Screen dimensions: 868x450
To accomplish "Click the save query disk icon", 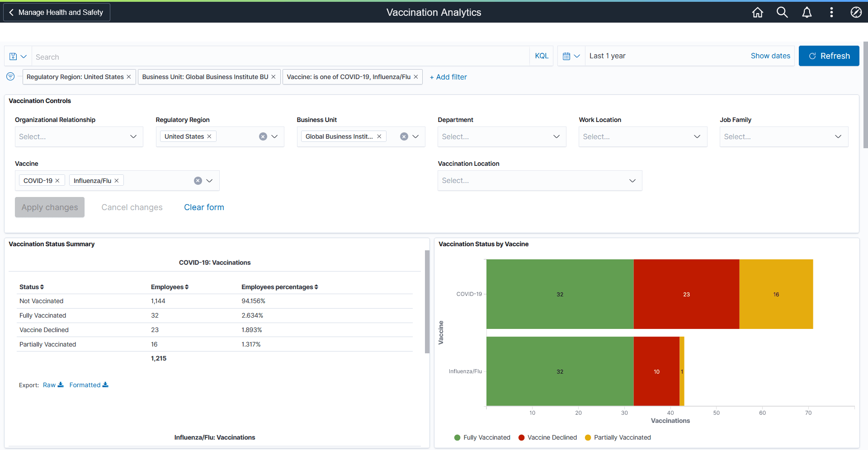I will click(12, 56).
